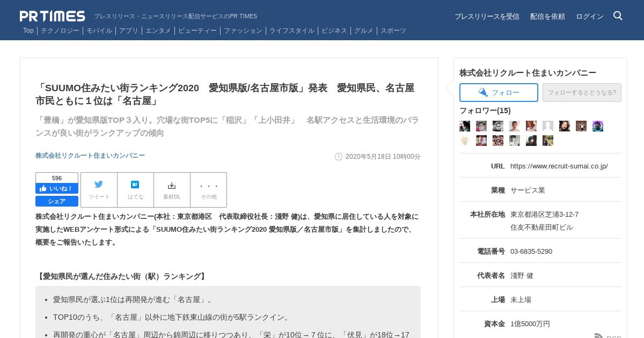Click 配信を依頼 link
The width and height of the screenshot is (644, 338).
coord(547,16)
